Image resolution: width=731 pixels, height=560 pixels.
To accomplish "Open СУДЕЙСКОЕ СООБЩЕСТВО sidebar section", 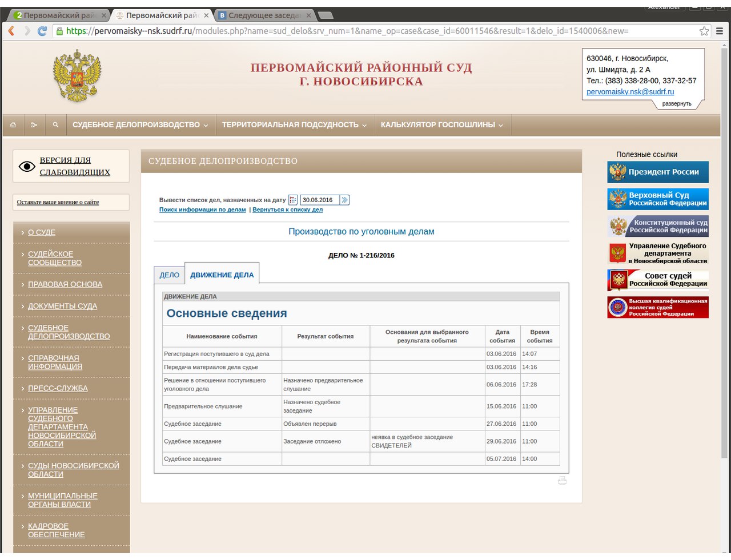I will pyautogui.click(x=55, y=258).
